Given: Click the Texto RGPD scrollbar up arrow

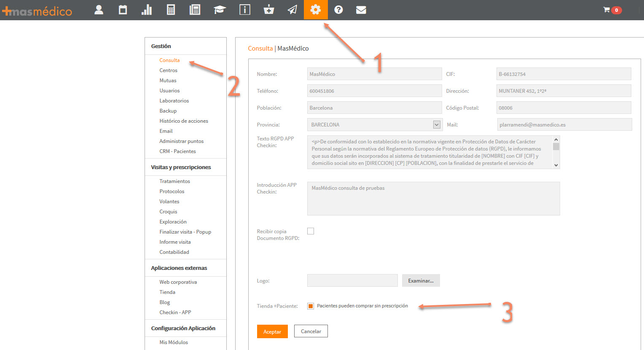Looking at the screenshot, I should (556, 140).
